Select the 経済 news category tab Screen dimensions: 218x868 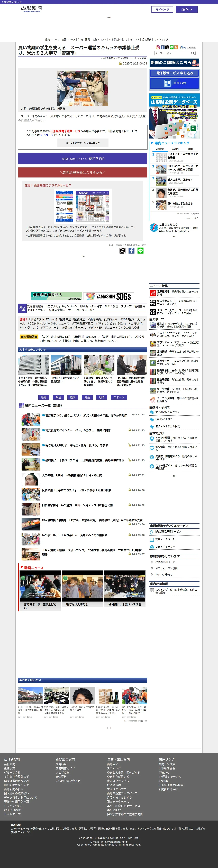click(73, 397)
